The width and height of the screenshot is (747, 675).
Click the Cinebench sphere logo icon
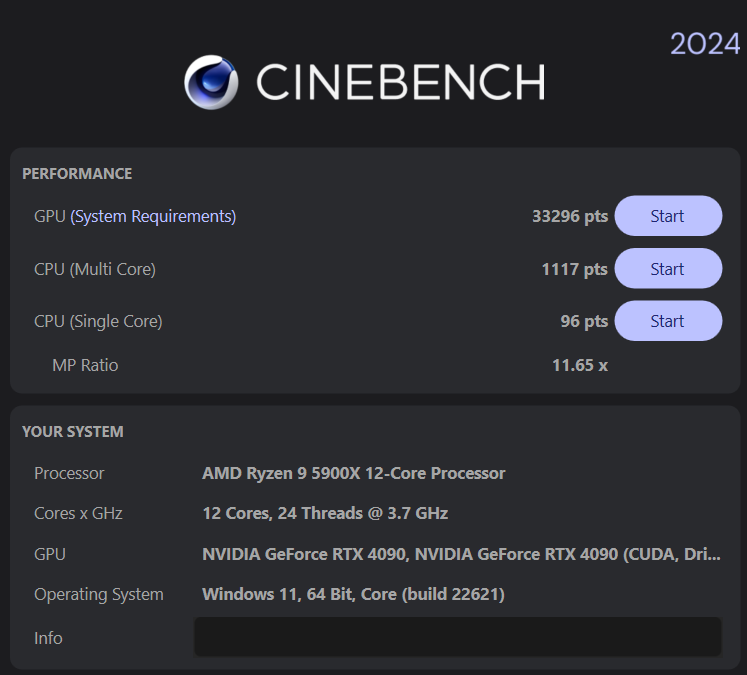(211, 82)
